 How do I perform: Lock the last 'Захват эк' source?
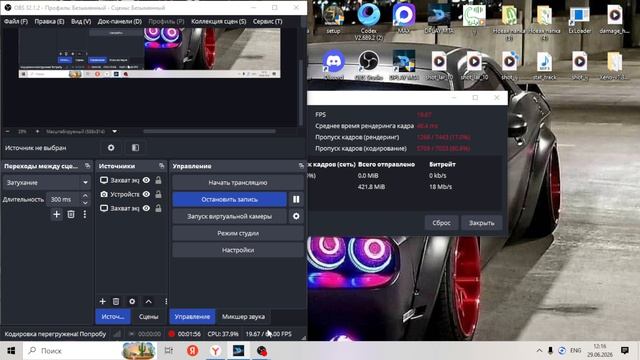tap(158, 208)
